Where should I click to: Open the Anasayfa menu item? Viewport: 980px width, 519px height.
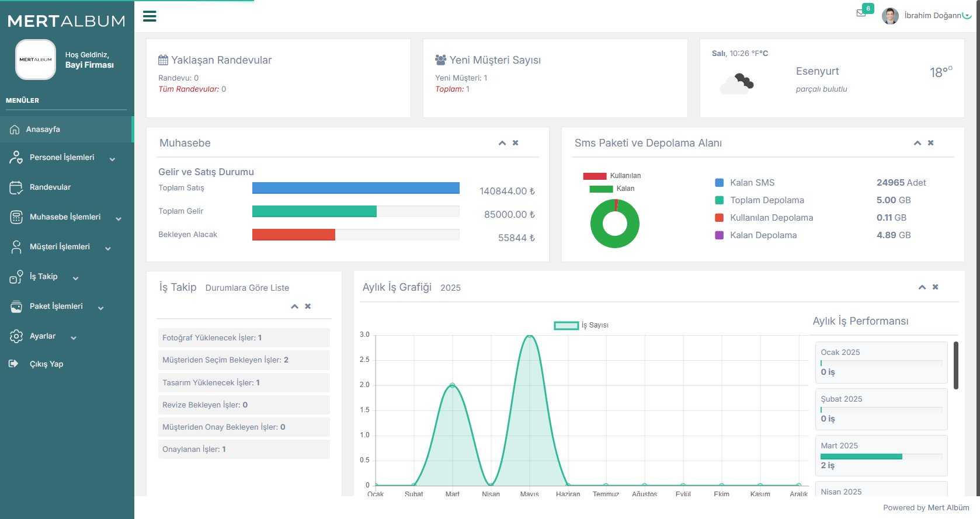point(43,130)
